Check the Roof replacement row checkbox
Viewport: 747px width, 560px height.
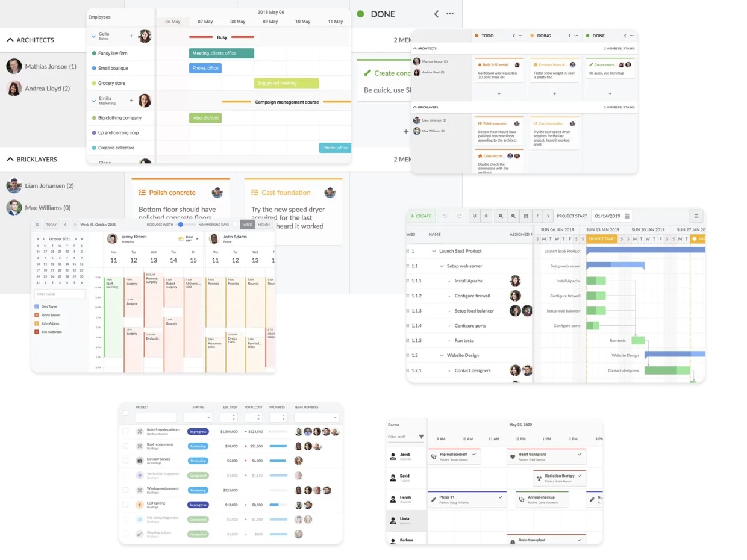(125, 446)
